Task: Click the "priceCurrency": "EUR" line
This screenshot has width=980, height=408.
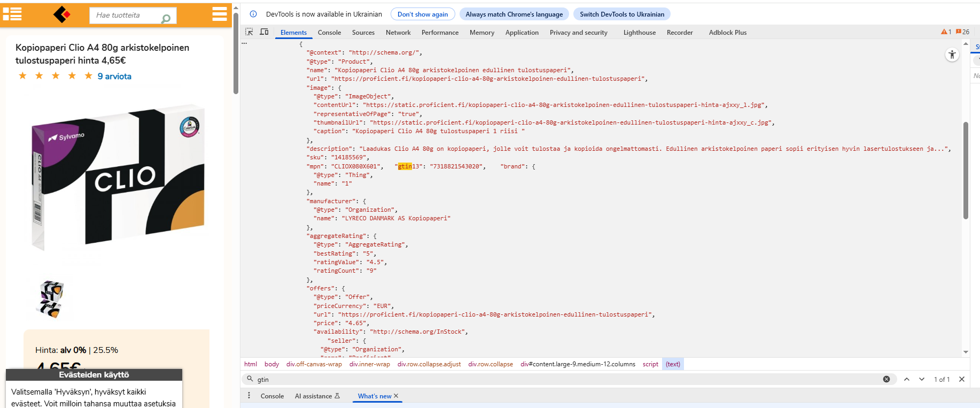Action: (x=353, y=306)
